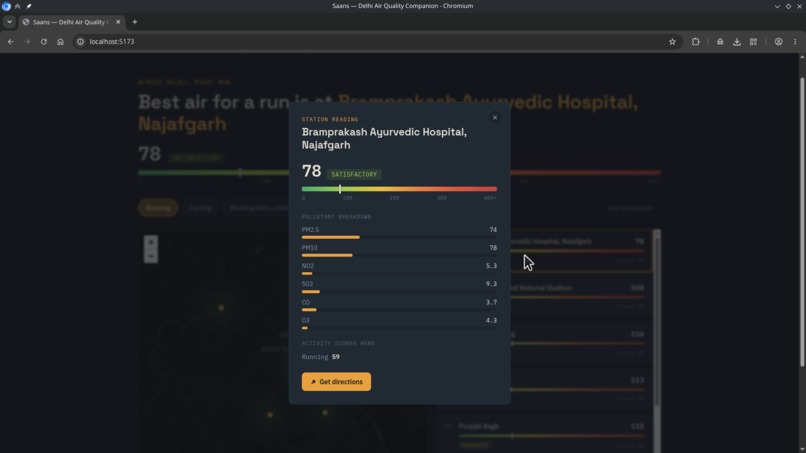The height and width of the screenshot is (453, 806).
Task: Close the Saans browser tab
Action: 118,22
